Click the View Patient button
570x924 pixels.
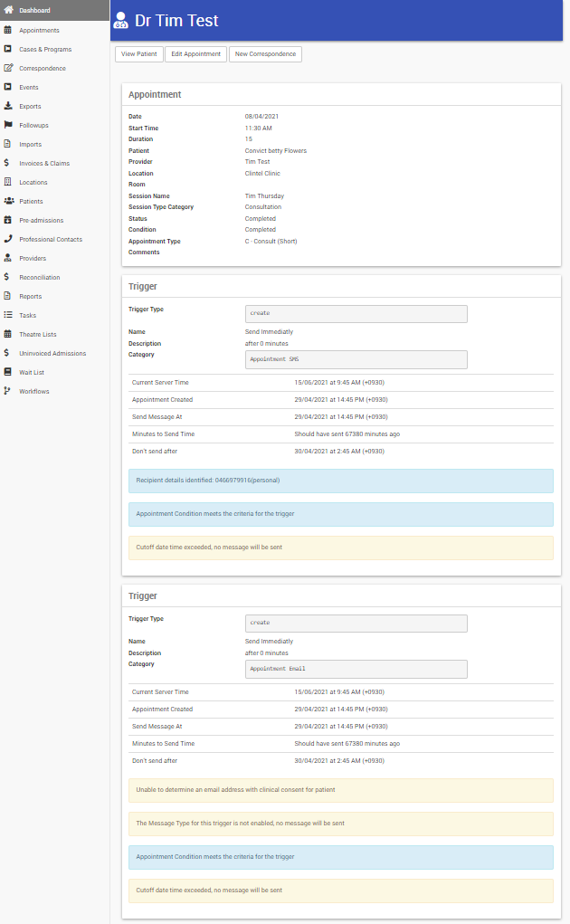(139, 54)
